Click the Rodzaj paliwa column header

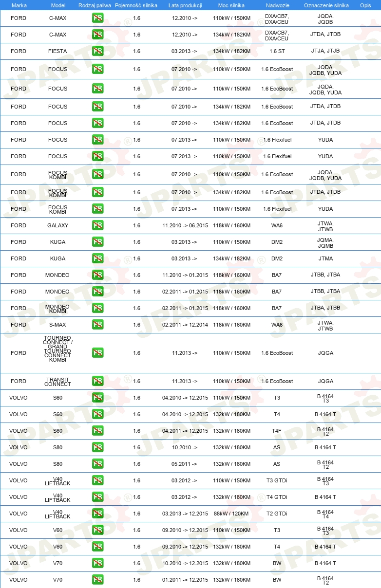(x=95, y=5)
